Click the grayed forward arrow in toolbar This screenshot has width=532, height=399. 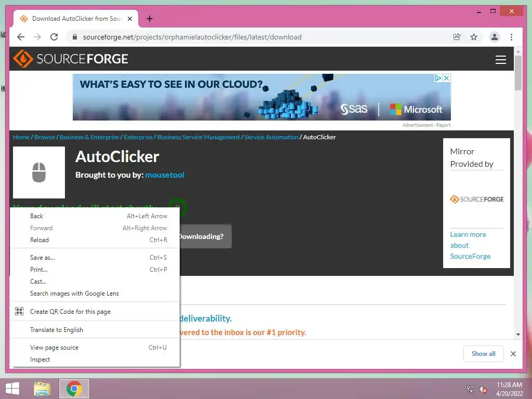tap(37, 37)
